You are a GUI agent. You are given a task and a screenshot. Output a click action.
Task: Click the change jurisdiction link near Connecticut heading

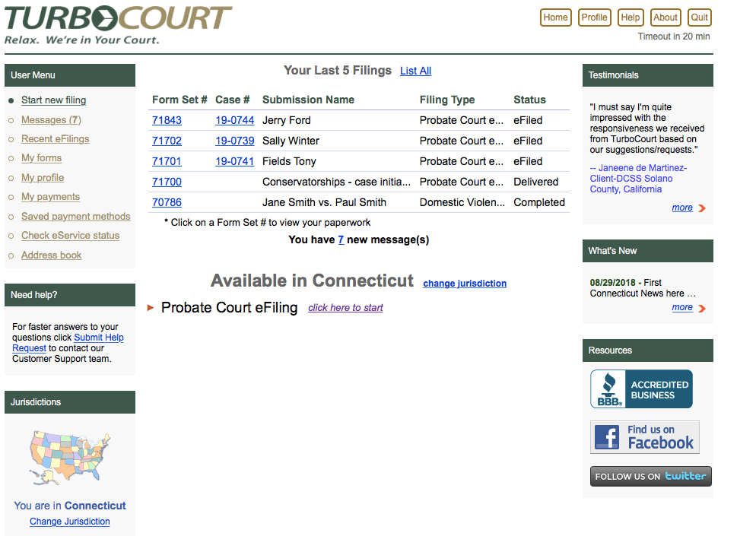(x=464, y=284)
